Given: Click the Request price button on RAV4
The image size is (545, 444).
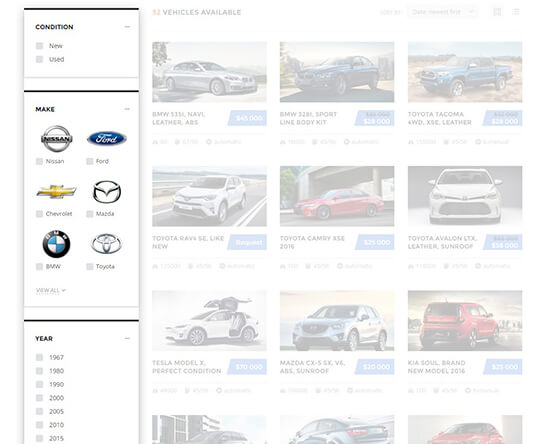Looking at the screenshot, I should click(x=247, y=242).
